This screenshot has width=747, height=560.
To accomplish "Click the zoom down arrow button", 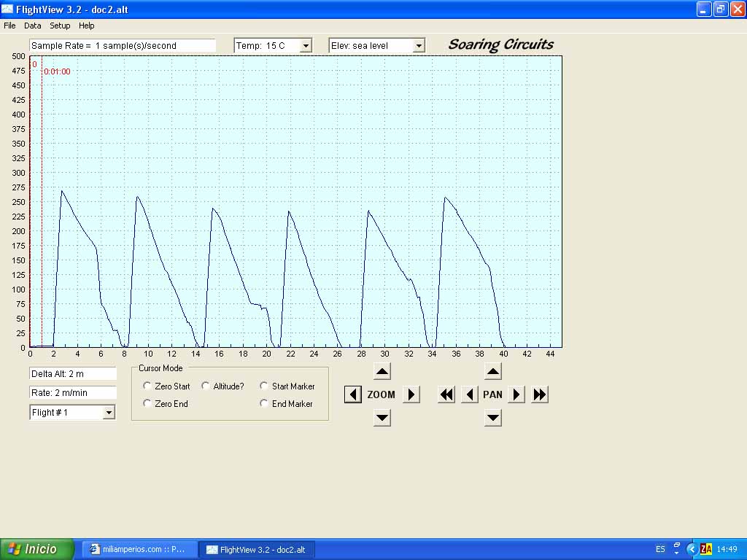I will (382, 418).
